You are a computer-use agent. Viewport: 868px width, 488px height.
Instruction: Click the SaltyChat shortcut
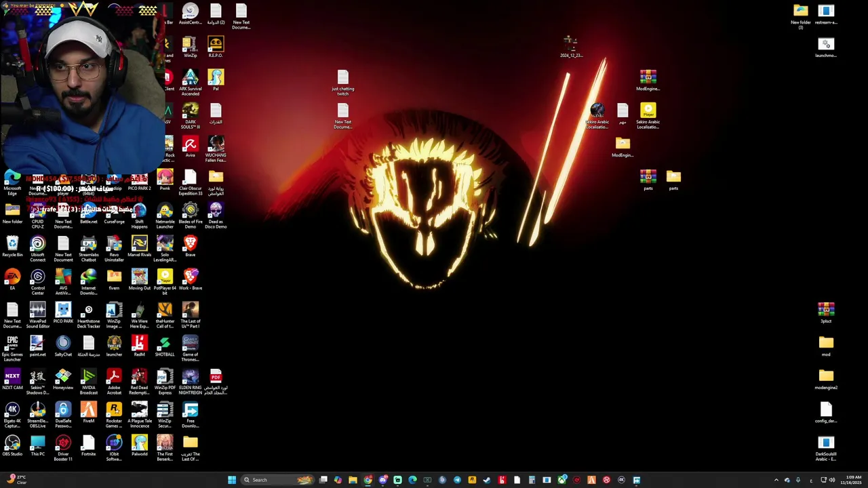click(x=63, y=346)
